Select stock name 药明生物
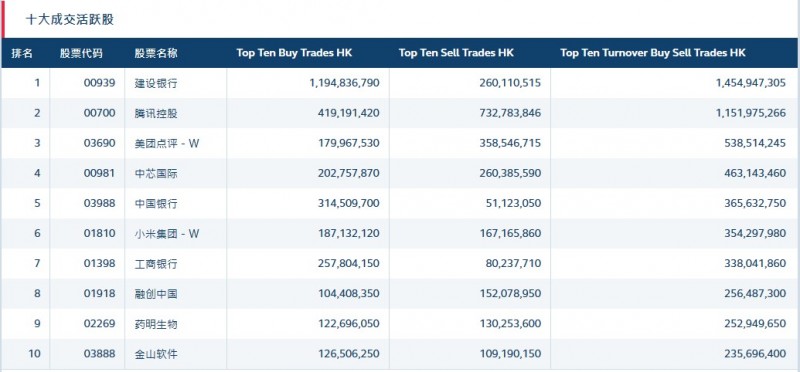The width and height of the screenshot is (800, 372). click(x=156, y=324)
